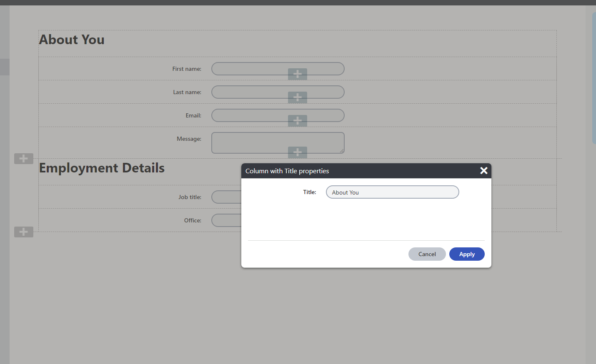Click the First name label
The width and height of the screenshot is (596, 364).
[x=187, y=69]
